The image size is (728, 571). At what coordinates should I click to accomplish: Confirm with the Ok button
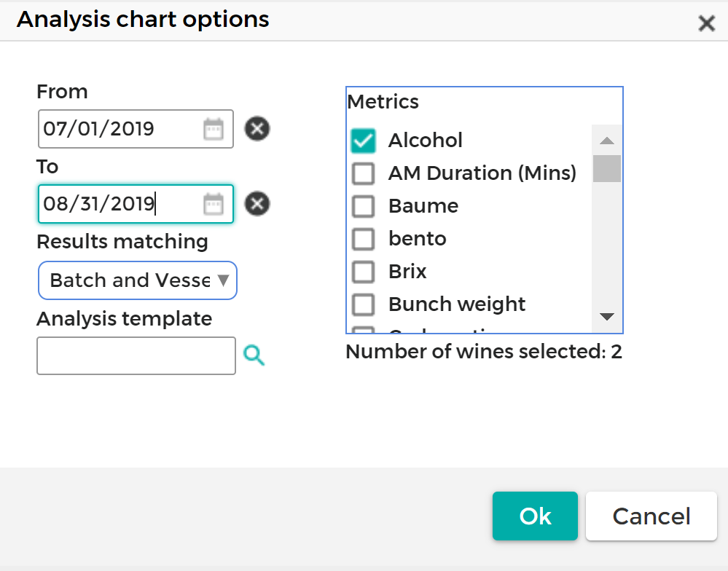[535, 516]
